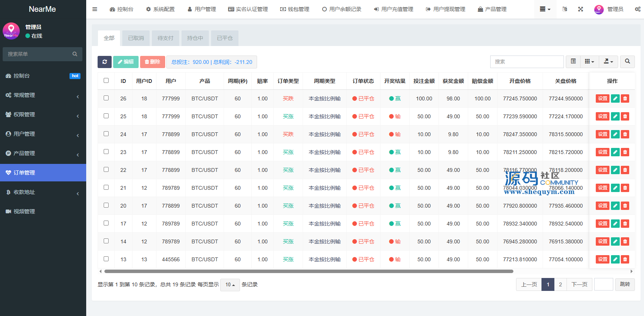The image size is (644, 316).
Task: Click the red trash icon for order 25
Action: click(625, 116)
